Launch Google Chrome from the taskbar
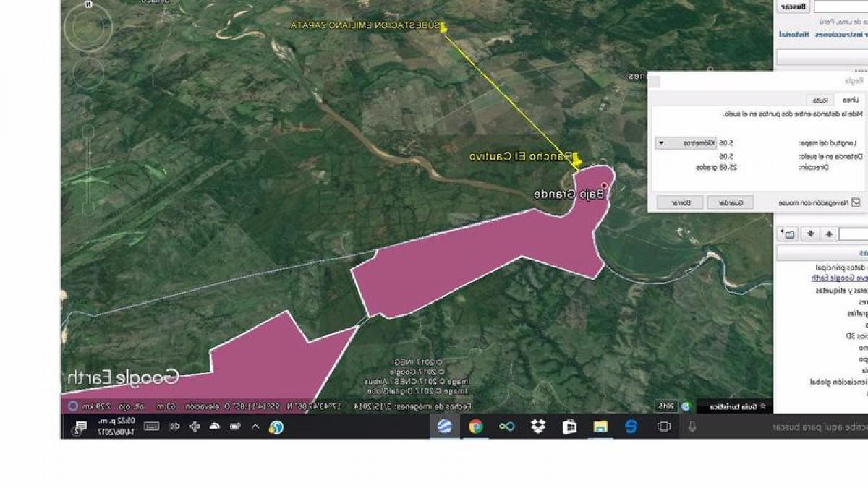Image resolution: width=868 pixels, height=488 pixels. pos(475,425)
